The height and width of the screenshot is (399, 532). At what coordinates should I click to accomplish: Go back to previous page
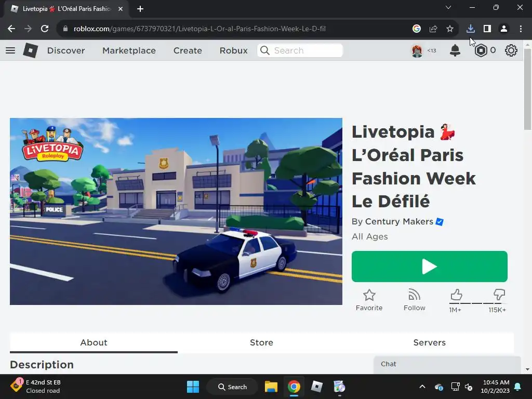click(x=11, y=29)
